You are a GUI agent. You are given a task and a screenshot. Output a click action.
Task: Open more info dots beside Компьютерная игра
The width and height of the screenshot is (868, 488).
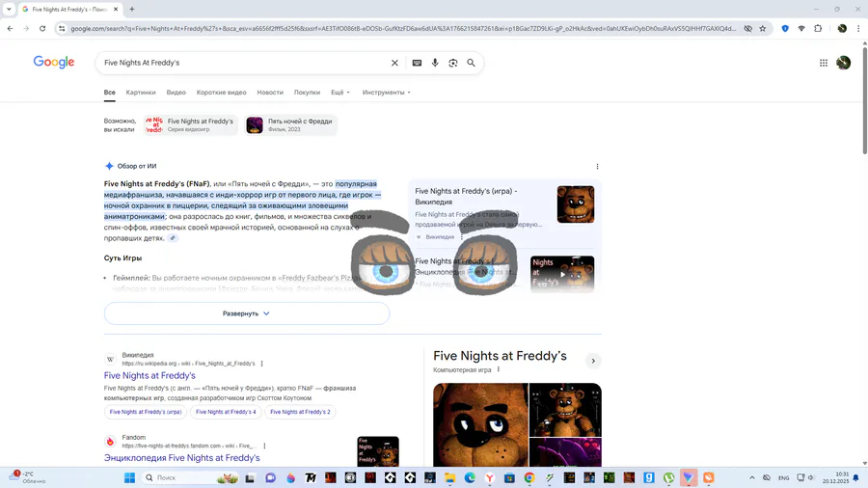click(499, 369)
